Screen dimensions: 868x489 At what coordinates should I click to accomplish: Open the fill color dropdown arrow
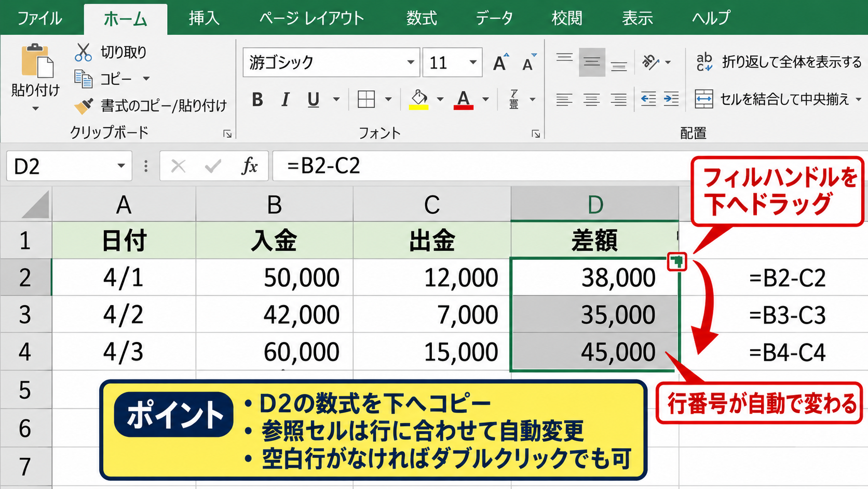coord(440,99)
